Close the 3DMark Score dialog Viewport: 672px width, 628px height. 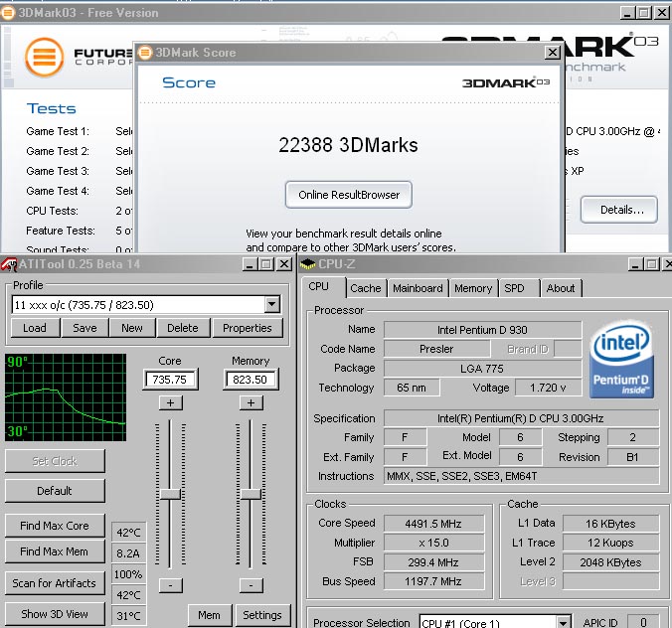coord(552,53)
